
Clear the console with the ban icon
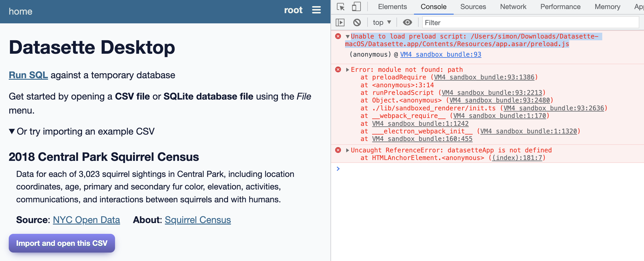[357, 22]
